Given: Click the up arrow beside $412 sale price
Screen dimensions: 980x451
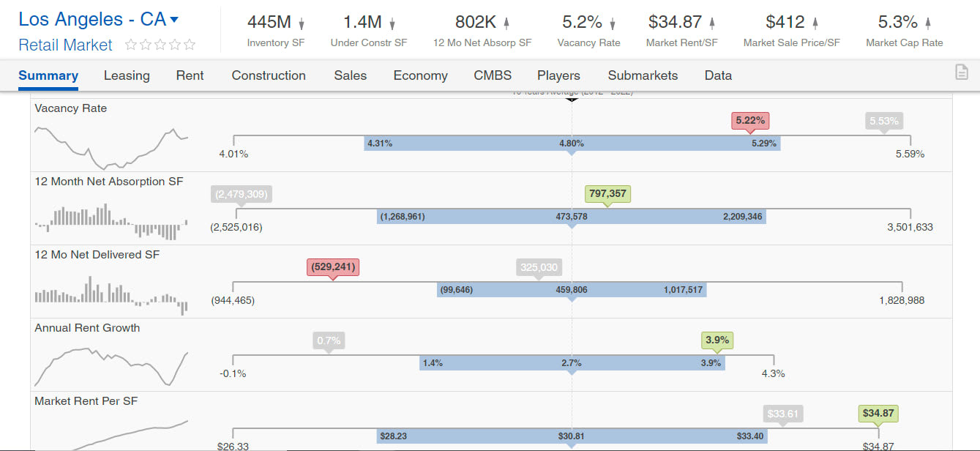Looking at the screenshot, I should click(815, 24).
